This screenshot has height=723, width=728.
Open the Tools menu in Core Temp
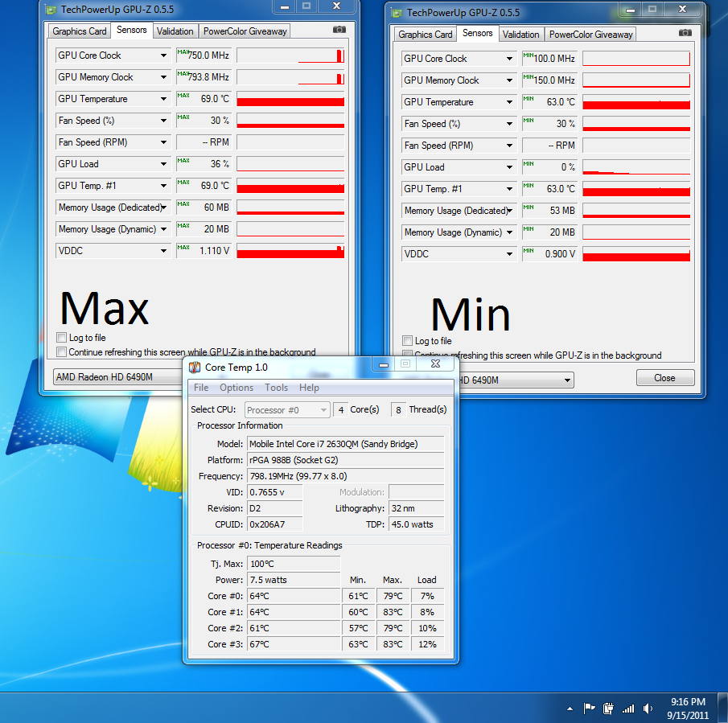[x=276, y=388]
